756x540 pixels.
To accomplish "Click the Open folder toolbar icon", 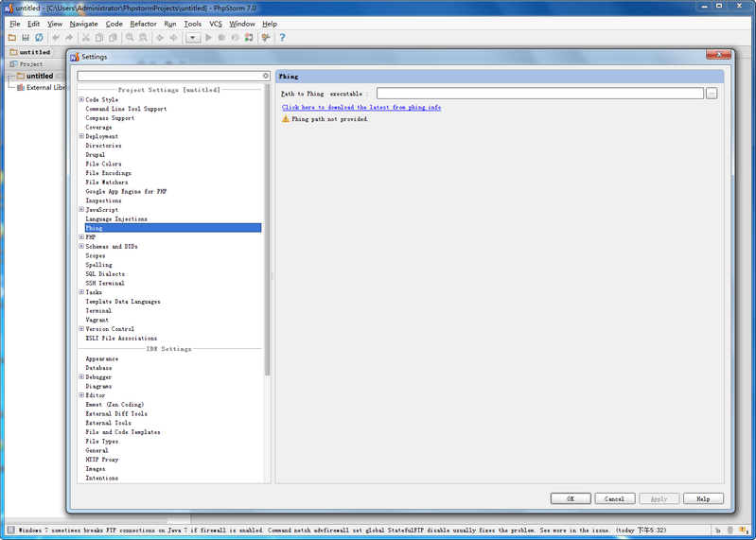I will click(12, 38).
